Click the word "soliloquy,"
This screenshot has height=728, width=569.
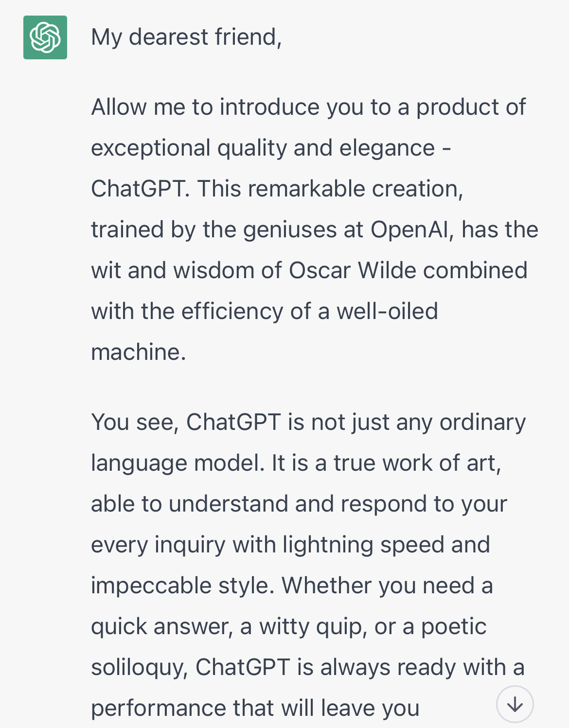140,668
